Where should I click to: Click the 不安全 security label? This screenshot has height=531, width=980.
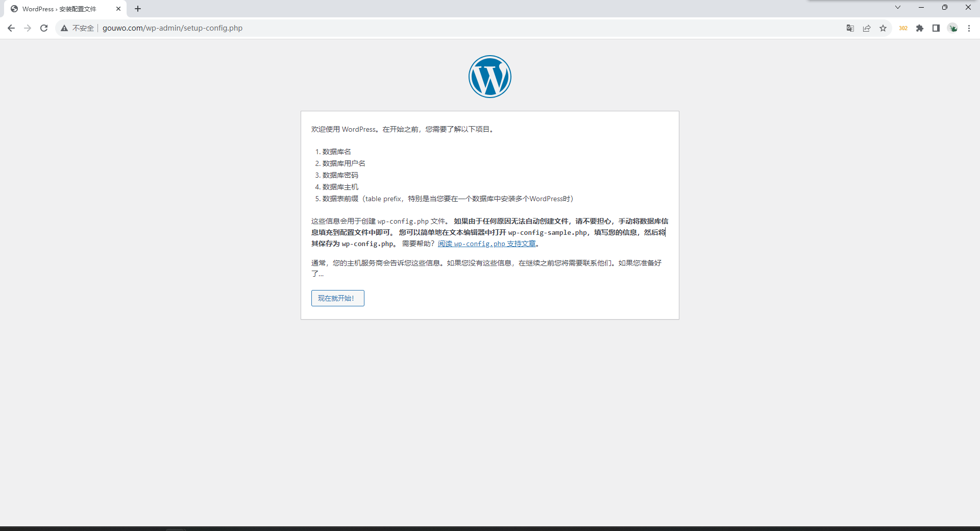click(83, 28)
